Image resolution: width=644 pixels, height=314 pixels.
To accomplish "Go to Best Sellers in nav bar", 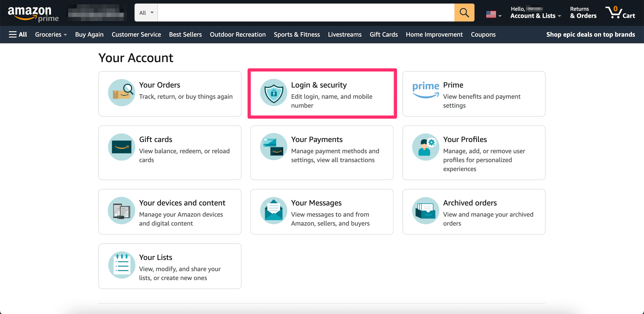I will click(x=185, y=34).
